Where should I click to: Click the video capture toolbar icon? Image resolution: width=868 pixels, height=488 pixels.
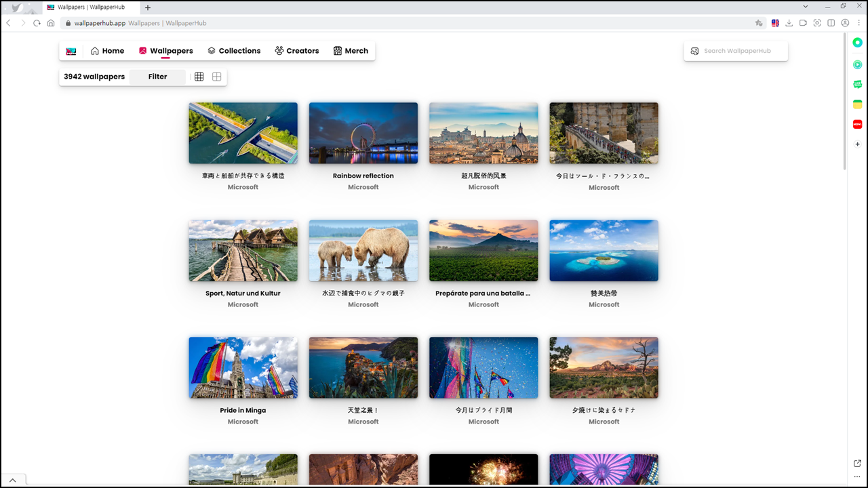pyautogui.click(x=803, y=23)
